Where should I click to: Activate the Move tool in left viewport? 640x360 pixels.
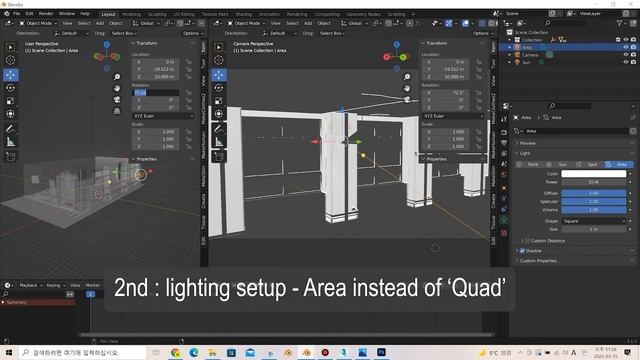click(11, 75)
